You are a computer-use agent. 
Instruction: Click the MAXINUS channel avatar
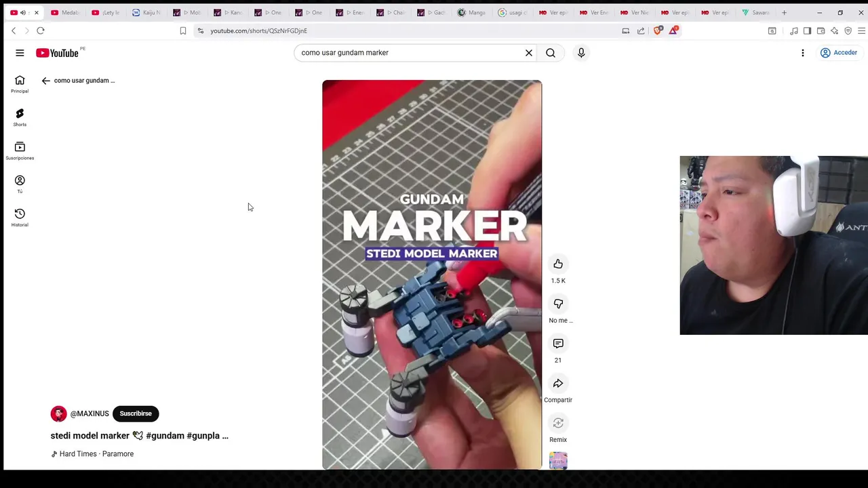[x=59, y=413]
